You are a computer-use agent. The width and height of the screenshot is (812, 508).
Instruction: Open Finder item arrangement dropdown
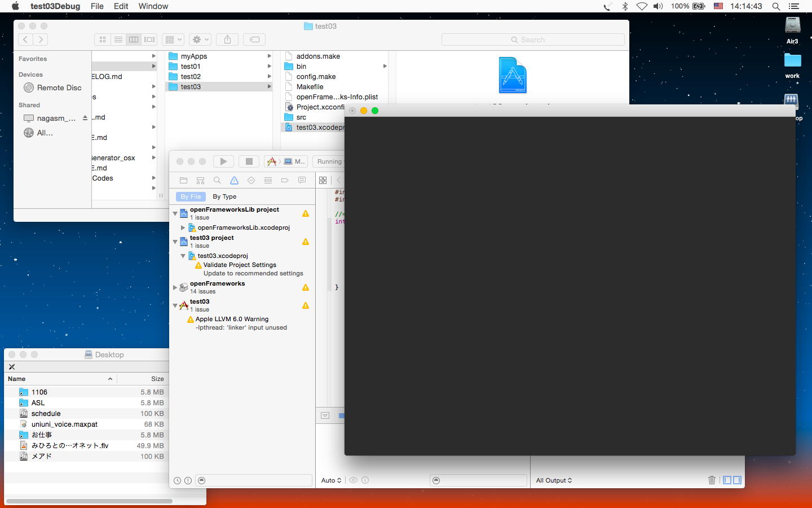[173, 40]
